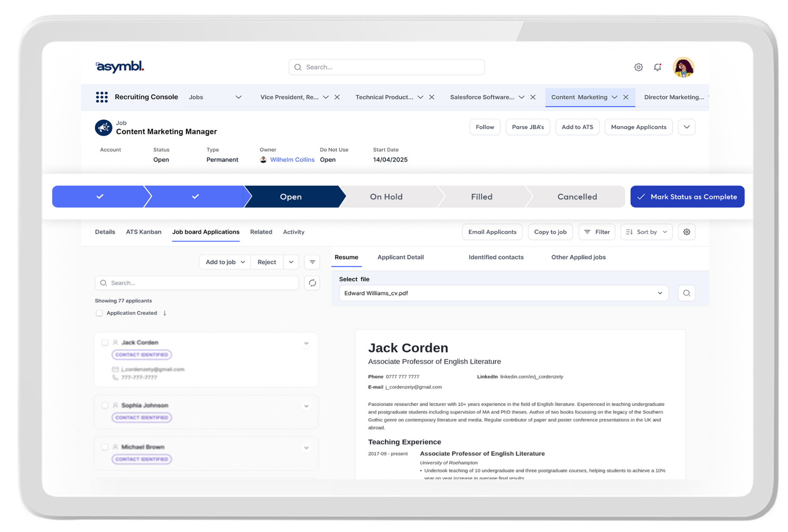This screenshot has width=788, height=532.
Task: Close the Content Marketing tab
Action: click(x=626, y=97)
